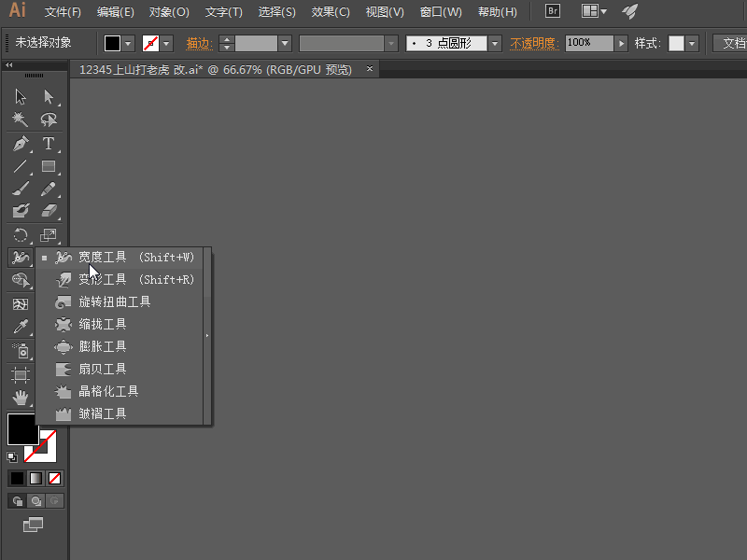Screen dimensions: 747x560
Task: Choose the Rectangle tool
Action: pos(49,167)
